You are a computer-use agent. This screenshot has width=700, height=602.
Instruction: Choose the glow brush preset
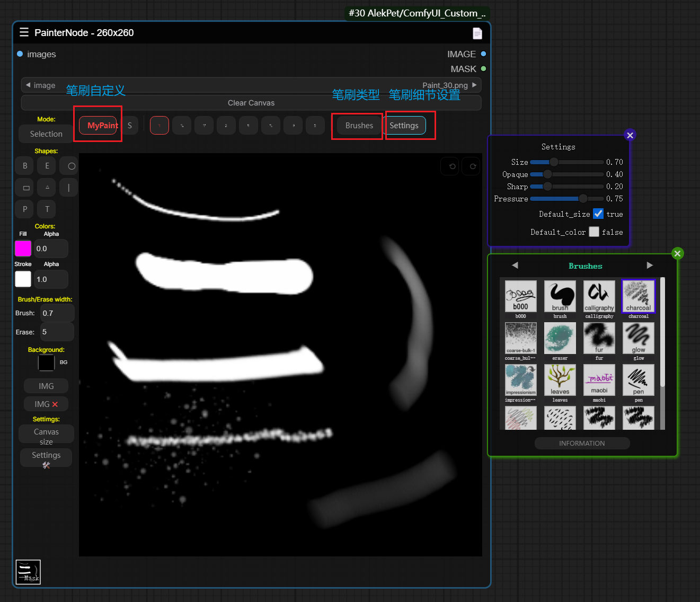(638, 338)
